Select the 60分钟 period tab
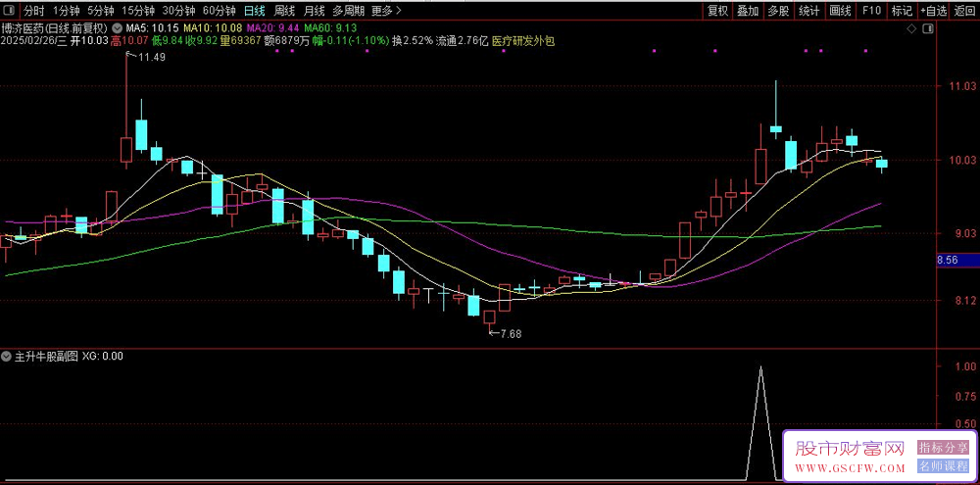Image resolution: width=980 pixels, height=485 pixels. [220, 11]
